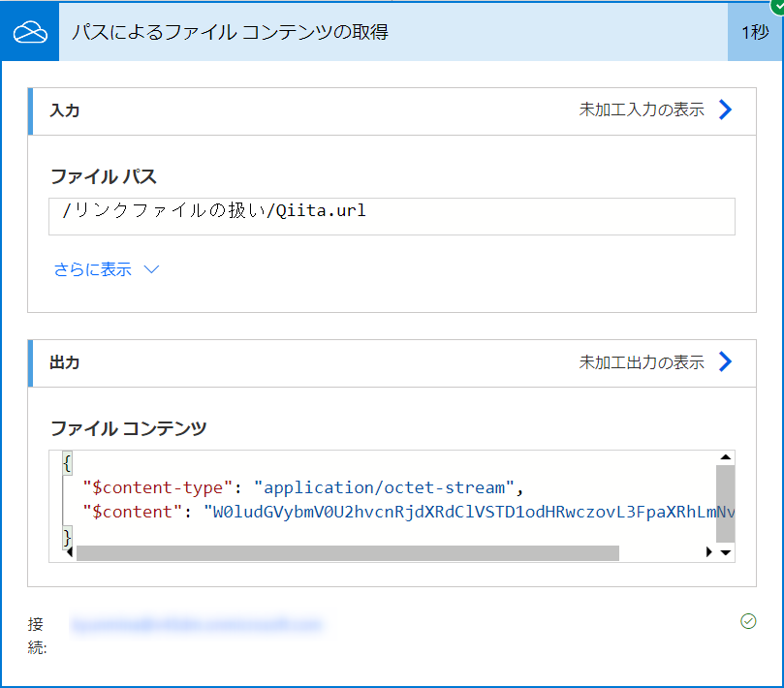Click the 出力 section heading
The width and height of the screenshot is (784, 688).
pyautogui.click(x=65, y=362)
